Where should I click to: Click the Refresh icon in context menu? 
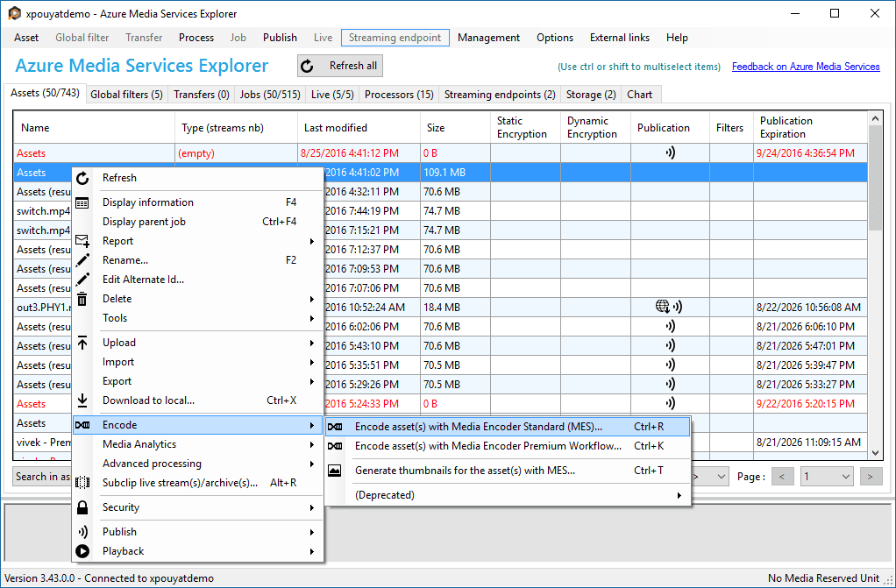pos(83,178)
